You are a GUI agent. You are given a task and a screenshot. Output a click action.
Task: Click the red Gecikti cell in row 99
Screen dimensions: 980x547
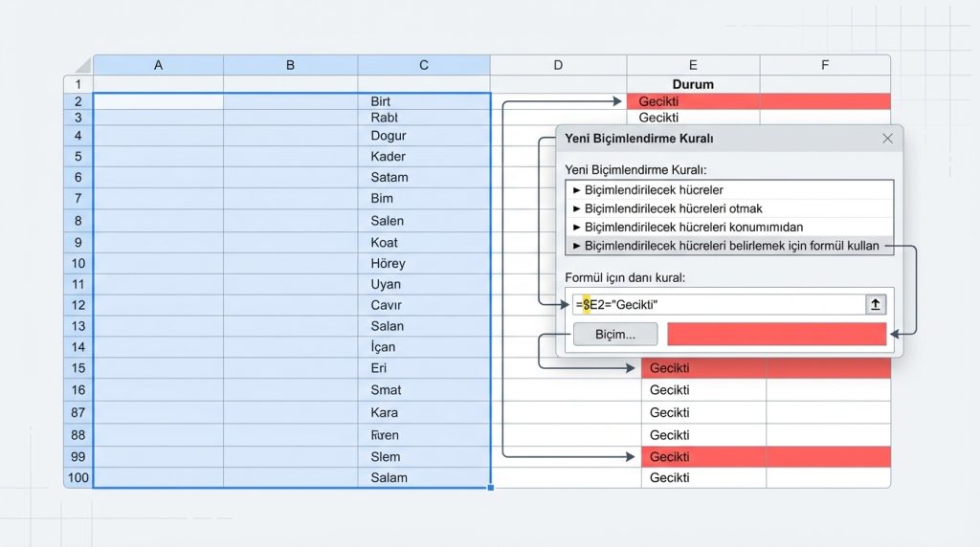[703, 456]
